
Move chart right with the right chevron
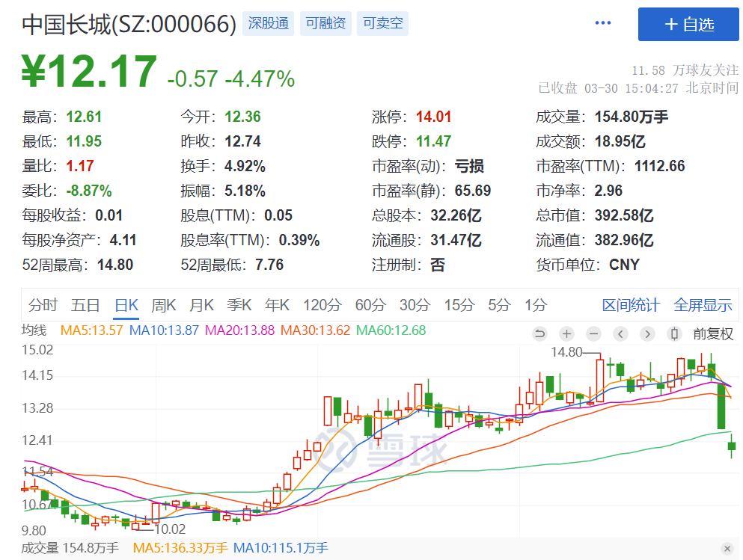pyautogui.click(x=647, y=334)
